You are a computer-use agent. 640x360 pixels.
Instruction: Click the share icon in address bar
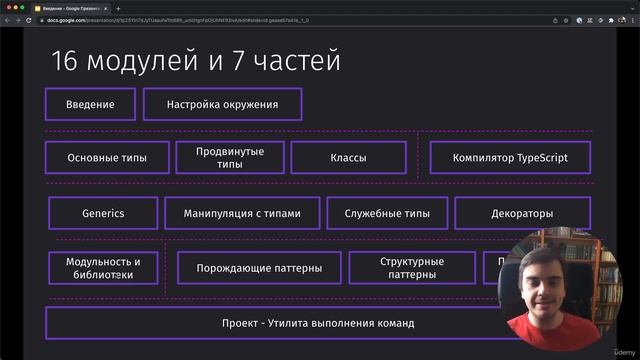pos(555,20)
